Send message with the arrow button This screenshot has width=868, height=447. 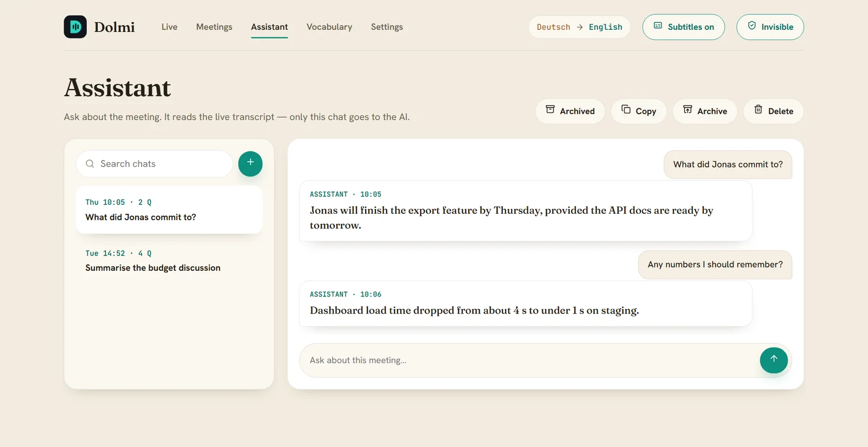pos(774,360)
